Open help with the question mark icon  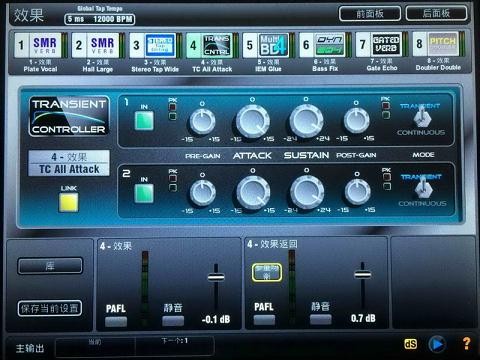tap(466, 343)
